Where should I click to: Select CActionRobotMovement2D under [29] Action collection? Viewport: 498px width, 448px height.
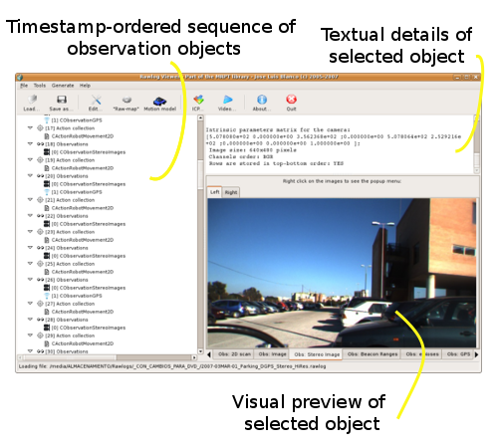click(x=83, y=343)
